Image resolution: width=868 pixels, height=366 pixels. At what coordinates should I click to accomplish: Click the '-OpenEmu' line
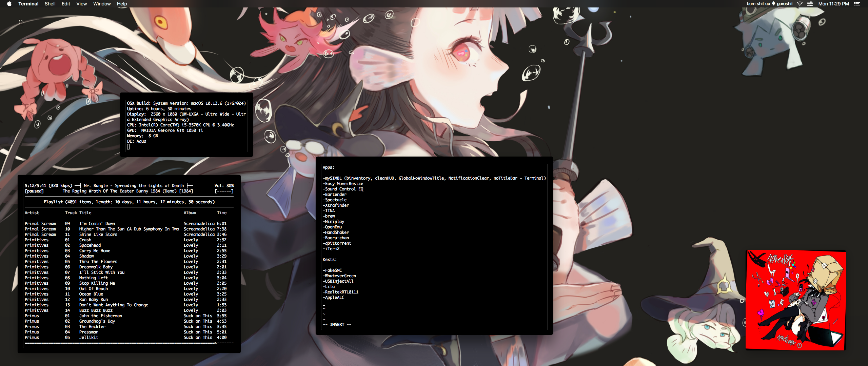332,227
